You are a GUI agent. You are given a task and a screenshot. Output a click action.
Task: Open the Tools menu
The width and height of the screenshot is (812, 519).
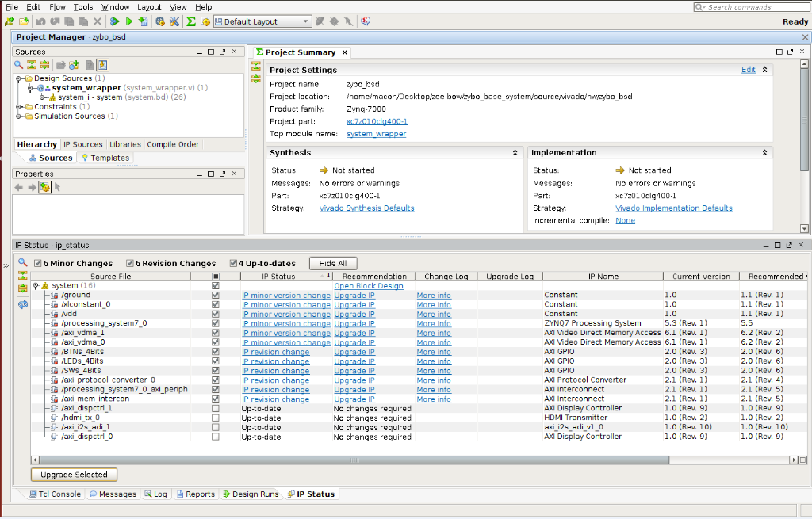[82, 6]
